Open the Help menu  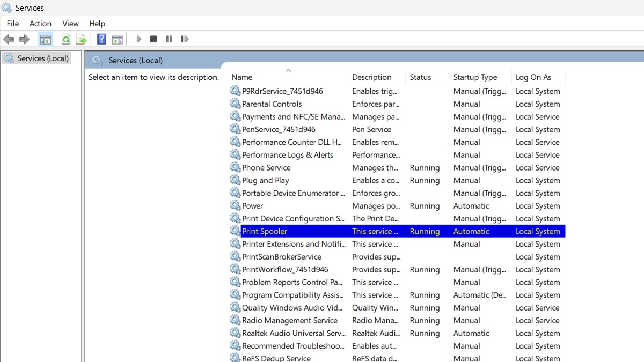click(x=97, y=24)
